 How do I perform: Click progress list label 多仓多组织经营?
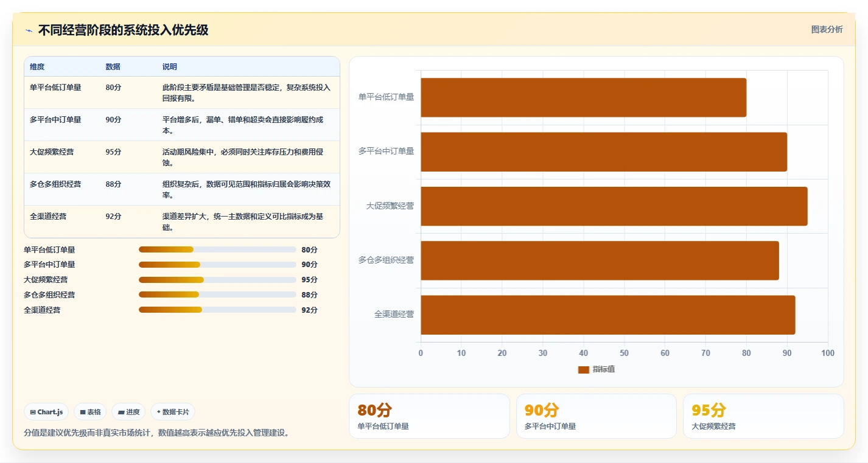pos(49,295)
